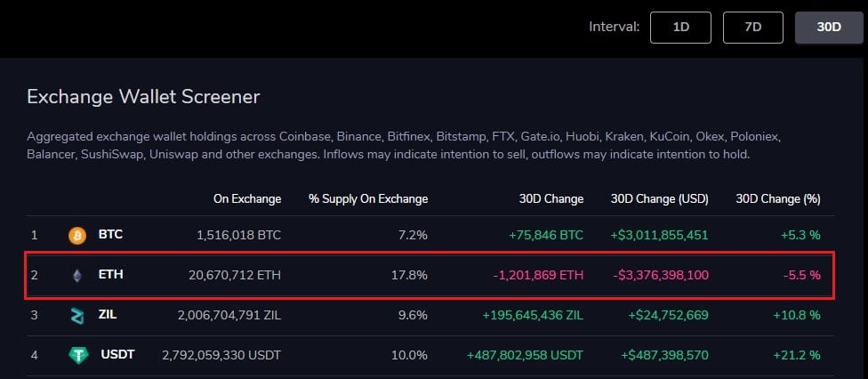This screenshot has width=868, height=379.
Task: Open the BTC ticker link
Action: tap(110, 235)
